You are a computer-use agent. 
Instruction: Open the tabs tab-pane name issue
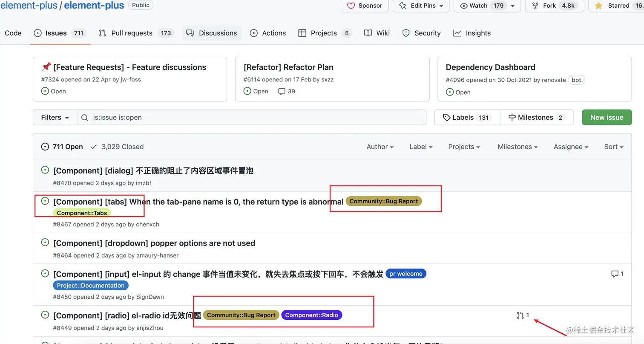click(x=198, y=202)
